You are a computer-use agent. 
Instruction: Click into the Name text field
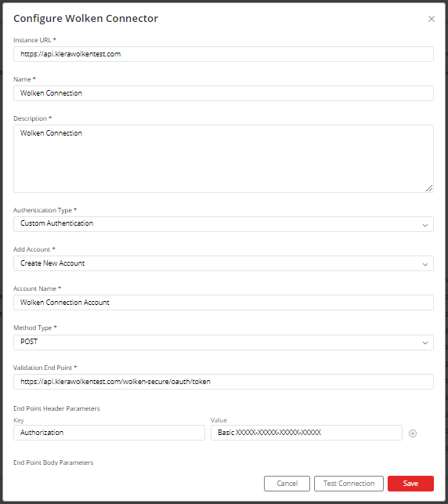pyautogui.click(x=223, y=93)
